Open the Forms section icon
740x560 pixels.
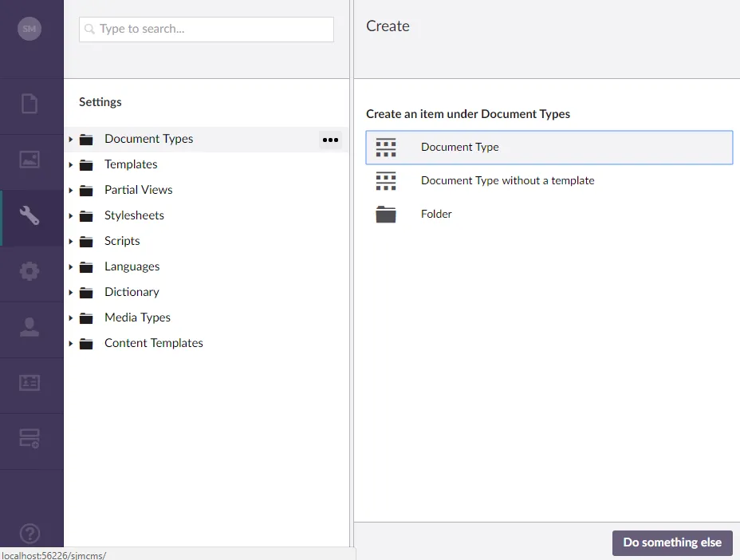[30, 438]
